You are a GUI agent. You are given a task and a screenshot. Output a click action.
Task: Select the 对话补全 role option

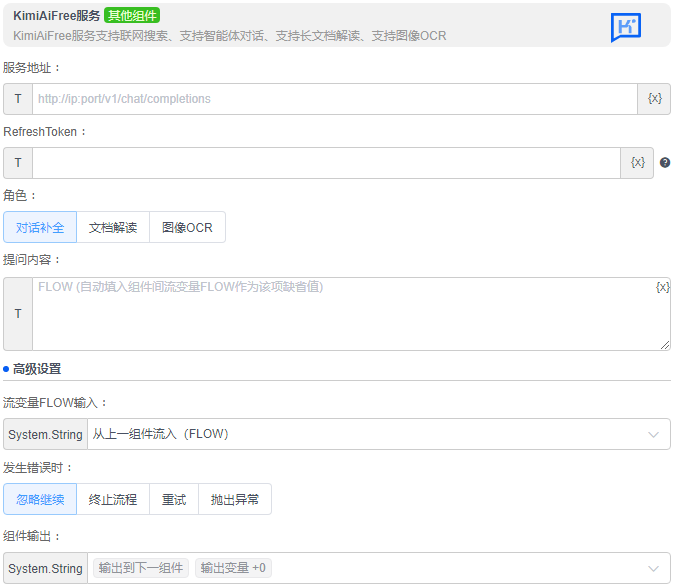40,227
